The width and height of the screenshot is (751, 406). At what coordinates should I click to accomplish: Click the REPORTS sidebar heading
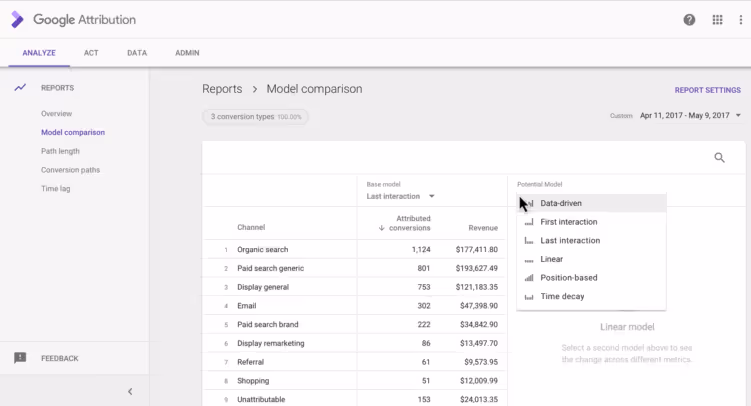(x=57, y=88)
